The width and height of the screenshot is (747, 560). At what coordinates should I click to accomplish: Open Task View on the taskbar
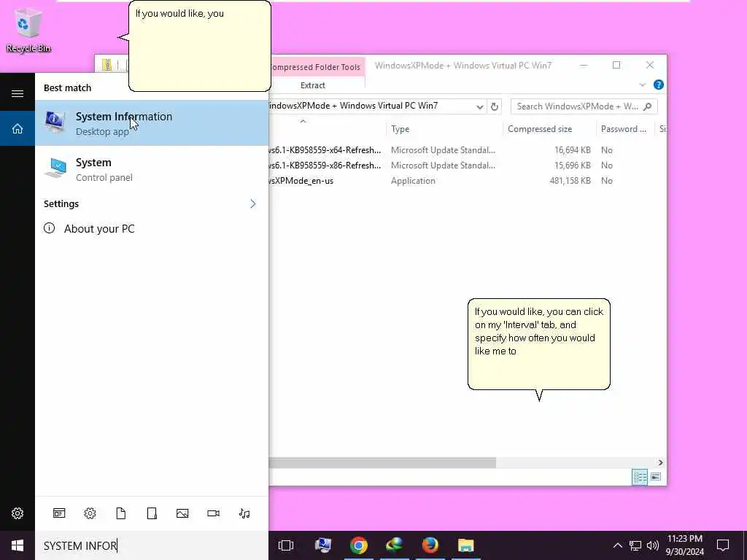point(286,545)
